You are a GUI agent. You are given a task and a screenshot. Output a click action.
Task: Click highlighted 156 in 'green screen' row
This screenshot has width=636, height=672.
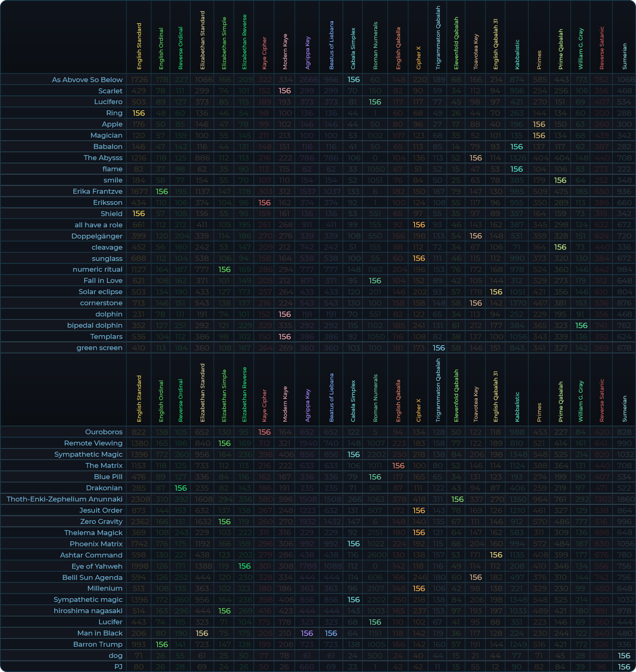[438, 348]
